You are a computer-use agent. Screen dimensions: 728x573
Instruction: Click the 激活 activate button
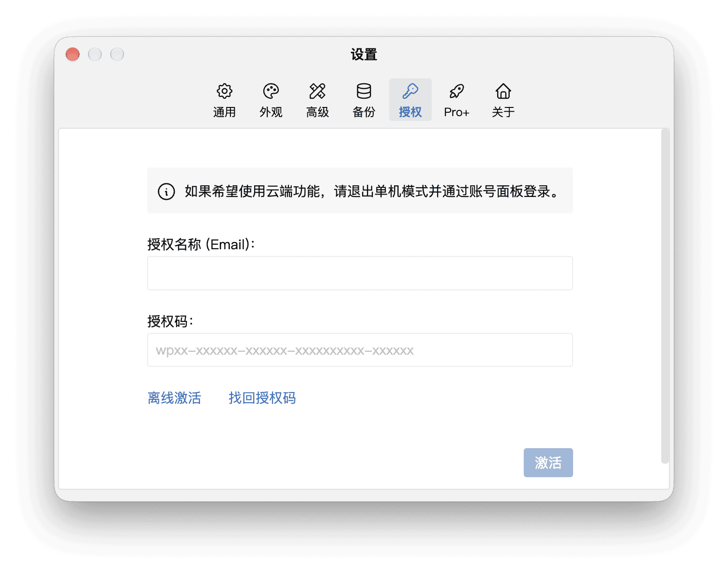point(548,463)
